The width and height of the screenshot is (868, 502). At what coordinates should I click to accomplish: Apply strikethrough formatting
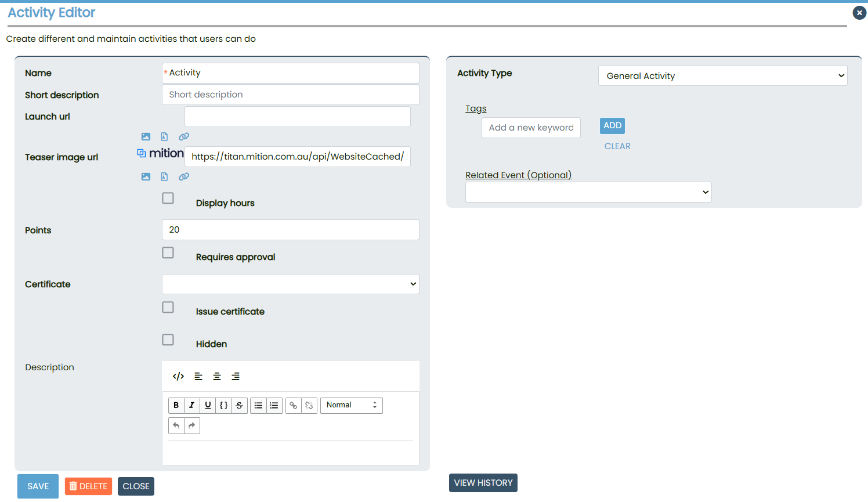click(239, 406)
